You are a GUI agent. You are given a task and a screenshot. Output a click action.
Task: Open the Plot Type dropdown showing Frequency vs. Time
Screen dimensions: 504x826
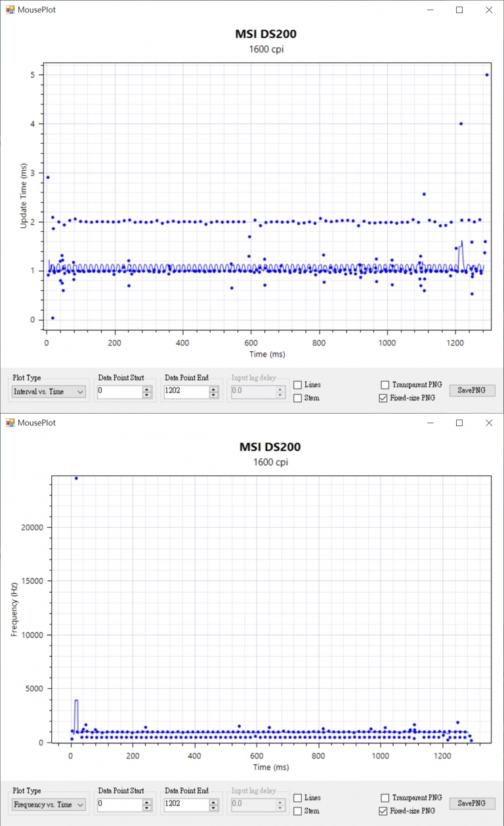pos(49,804)
